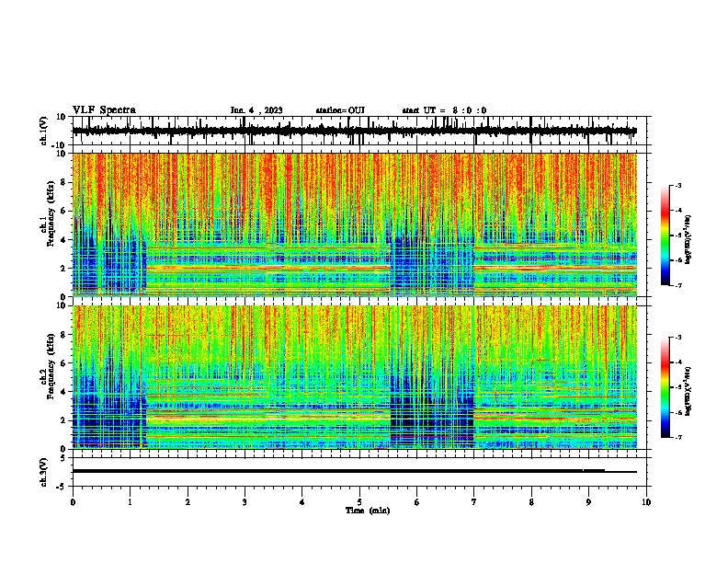Click the "start UT = 8:0:0" header text
Screen dimensions: 728x563
(444, 110)
